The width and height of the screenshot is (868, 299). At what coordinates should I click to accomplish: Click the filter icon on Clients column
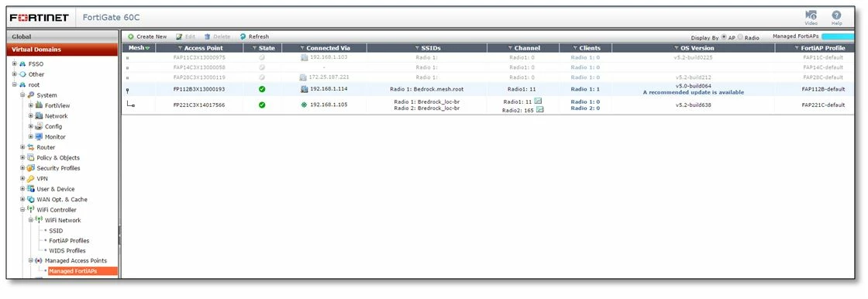click(x=575, y=48)
